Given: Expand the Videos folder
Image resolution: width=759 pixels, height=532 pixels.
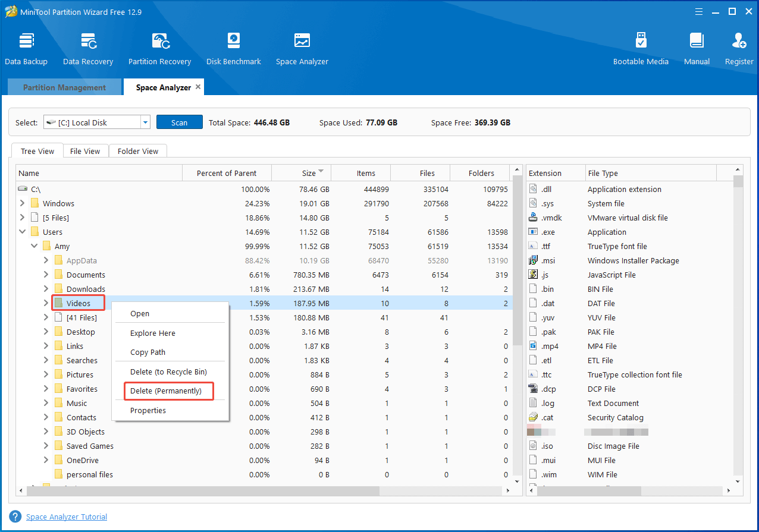Looking at the screenshot, I should pyautogui.click(x=46, y=303).
